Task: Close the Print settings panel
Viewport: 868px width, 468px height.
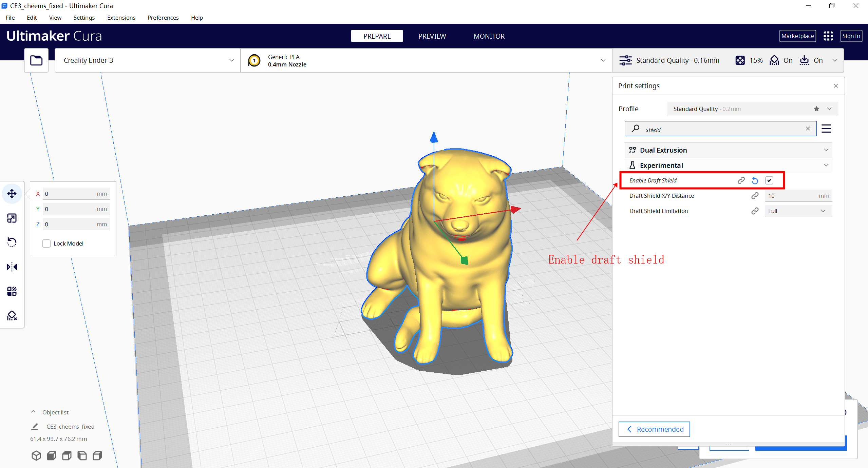Action: 836,86
